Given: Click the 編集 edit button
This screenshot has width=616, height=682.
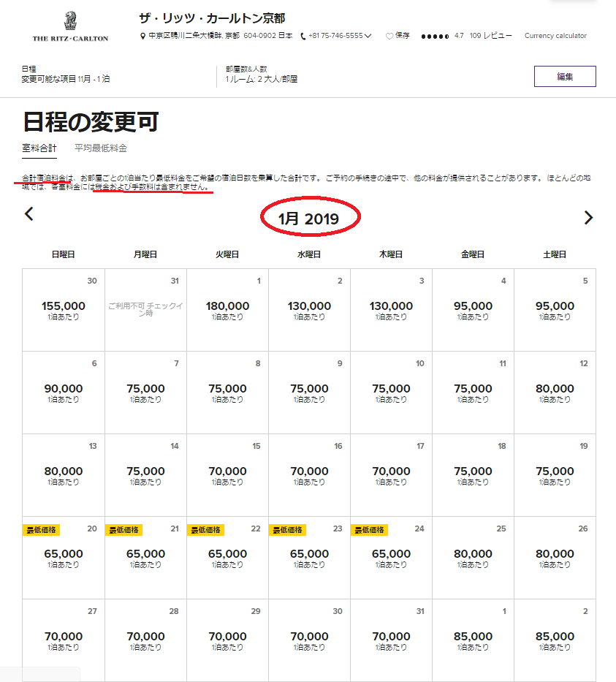Looking at the screenshot, I should [x=565, y=77].
